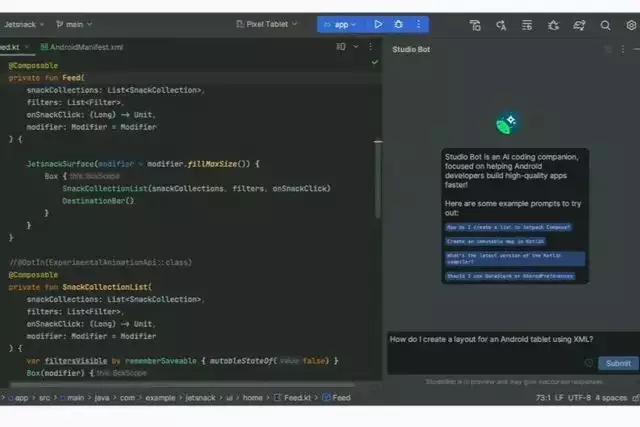This screenshot has height=427, width=640.
Task: Click the 4 spaces indent indicator
Action: 611,398
